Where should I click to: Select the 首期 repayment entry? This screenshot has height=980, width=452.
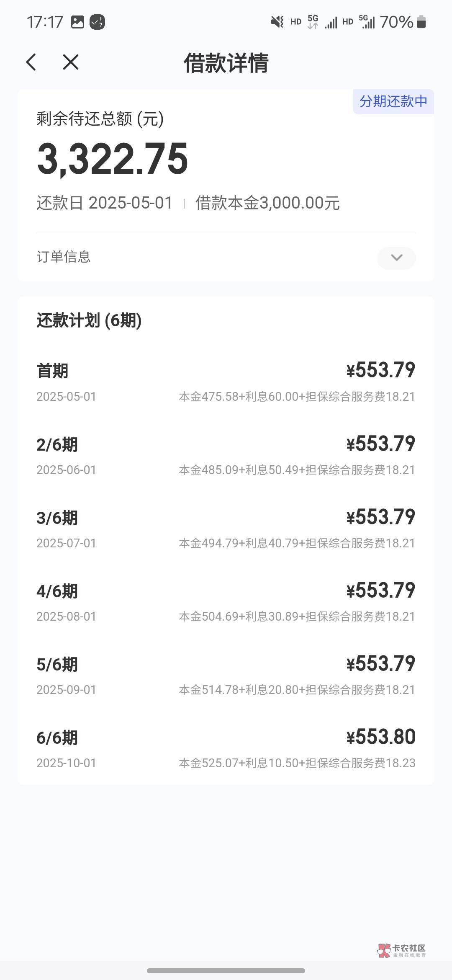pos(226,381)
